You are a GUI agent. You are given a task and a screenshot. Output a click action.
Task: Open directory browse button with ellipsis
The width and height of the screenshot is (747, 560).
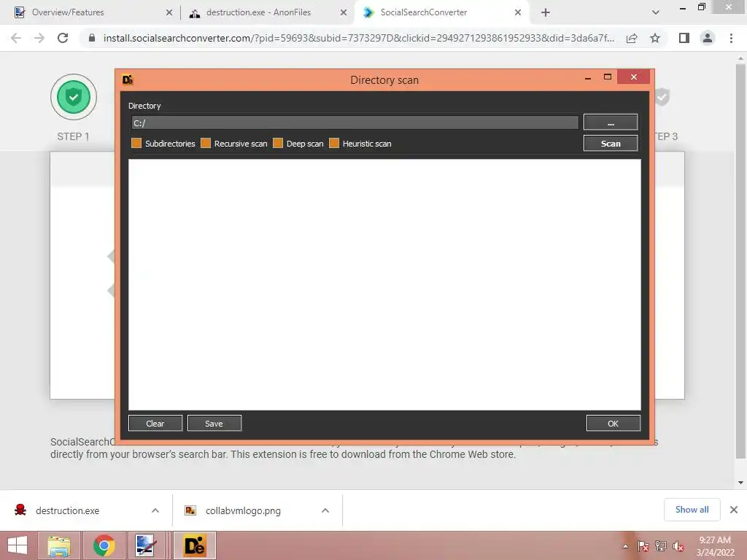[611, 122]
